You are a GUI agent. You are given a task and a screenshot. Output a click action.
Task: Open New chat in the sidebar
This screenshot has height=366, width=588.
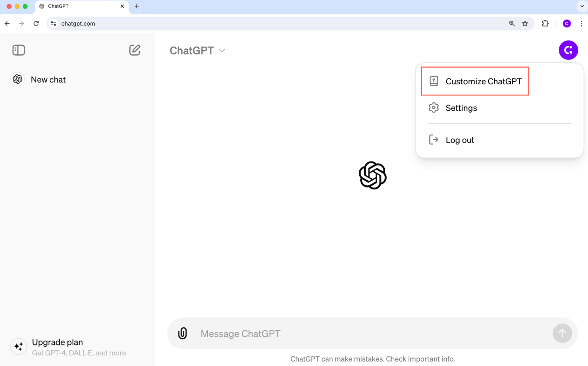click(48, 79)
